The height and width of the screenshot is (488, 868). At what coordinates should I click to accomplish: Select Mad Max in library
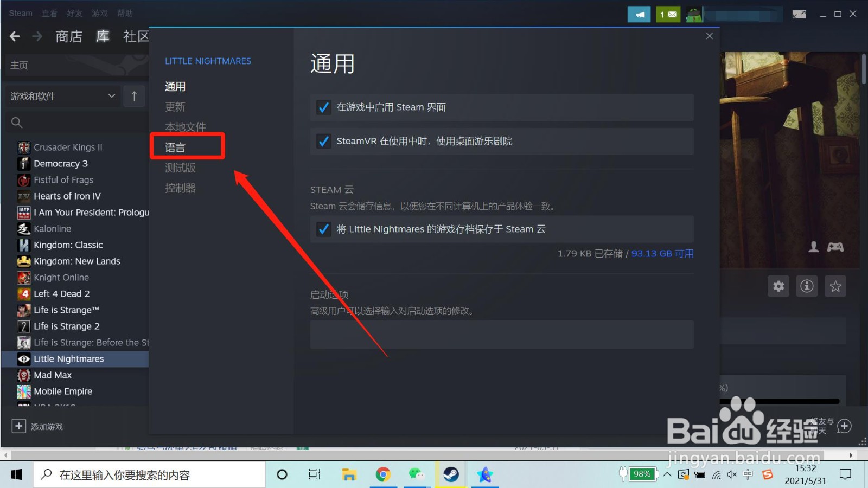[x=53, y=375]
